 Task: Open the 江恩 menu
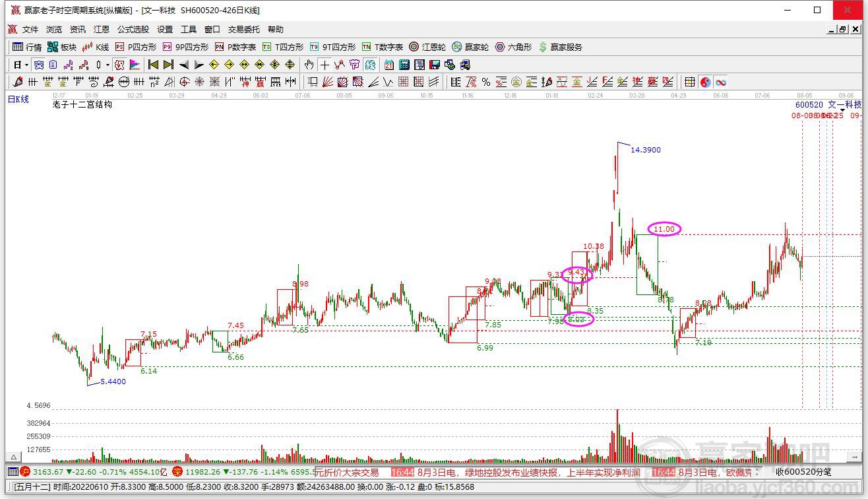coord(102,30)
